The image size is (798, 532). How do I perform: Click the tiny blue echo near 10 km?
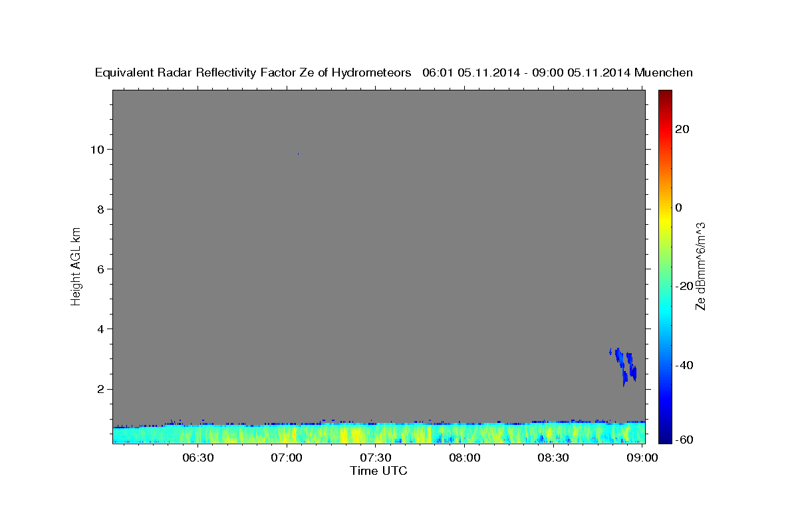coord(298,154)
